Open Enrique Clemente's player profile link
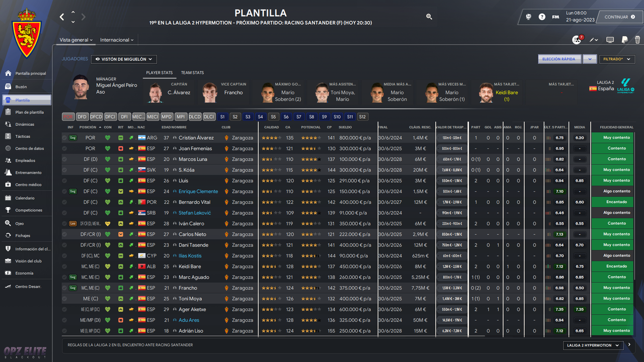The width and height of the screenshot is (644, 362). 198,192
